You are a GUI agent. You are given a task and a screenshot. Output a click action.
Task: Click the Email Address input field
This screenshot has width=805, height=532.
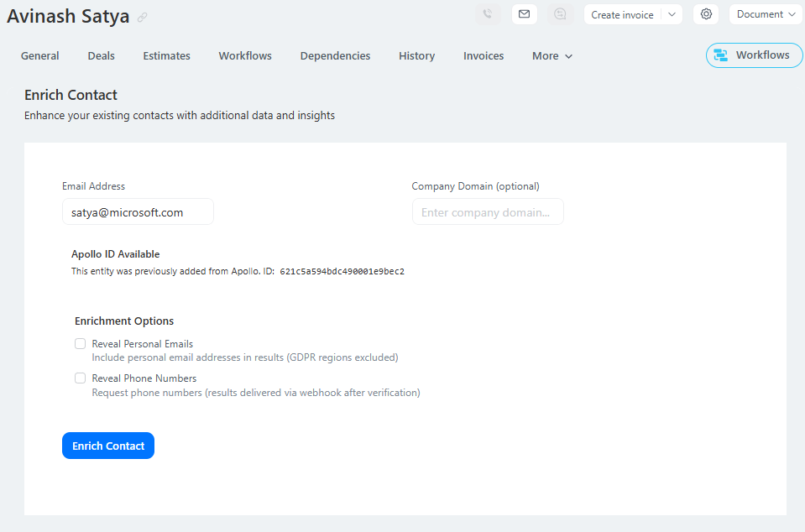click(138, 212)
